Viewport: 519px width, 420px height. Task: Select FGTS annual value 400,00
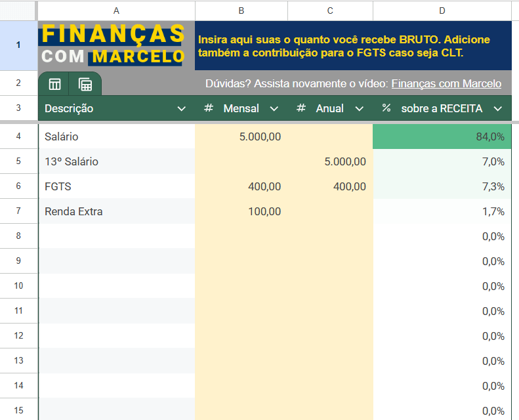pos(330,186)
